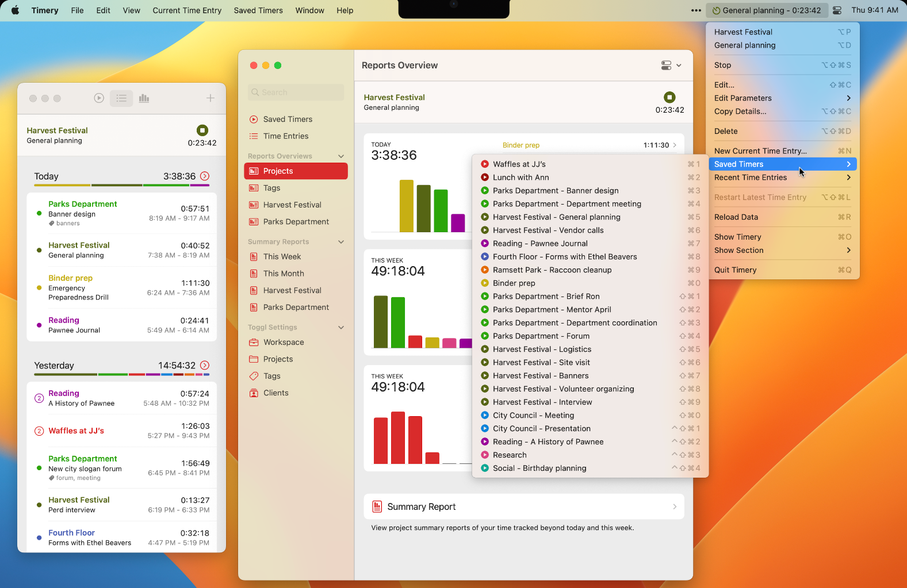Open Clients under Toggl Settings
907x588 pixels.
click(x=296, y=393)
